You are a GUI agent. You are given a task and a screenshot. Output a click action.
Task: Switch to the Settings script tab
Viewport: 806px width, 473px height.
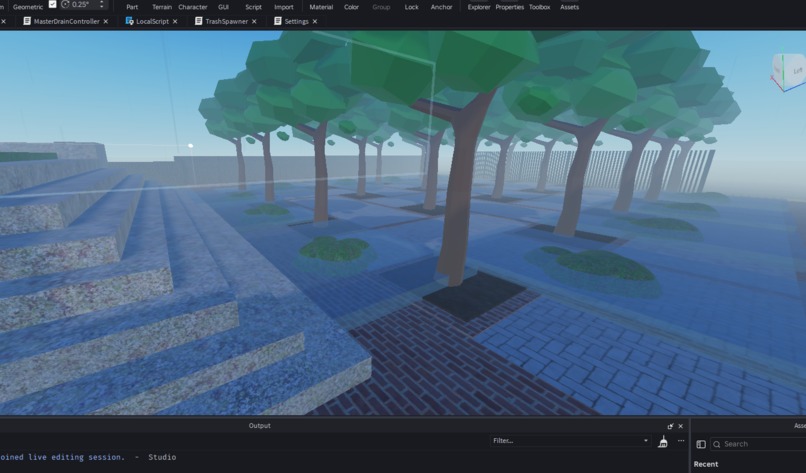point(296,22)
